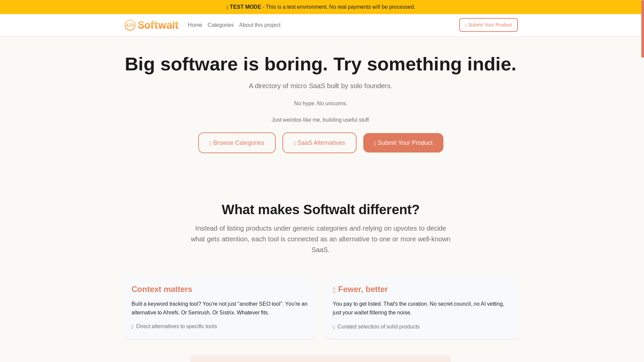Click the TEST MODE warning icon
The image size is (644, 362).
tap(227, 7)
